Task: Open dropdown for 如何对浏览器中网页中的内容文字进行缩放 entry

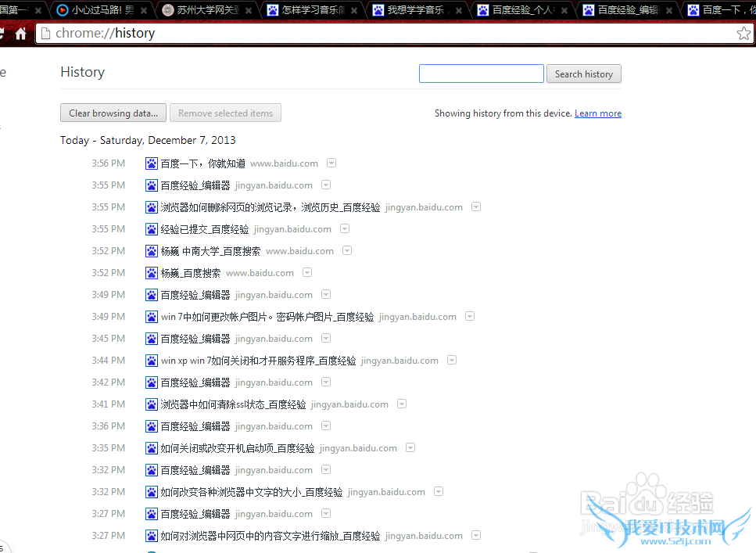Action: tap(476, 535)
